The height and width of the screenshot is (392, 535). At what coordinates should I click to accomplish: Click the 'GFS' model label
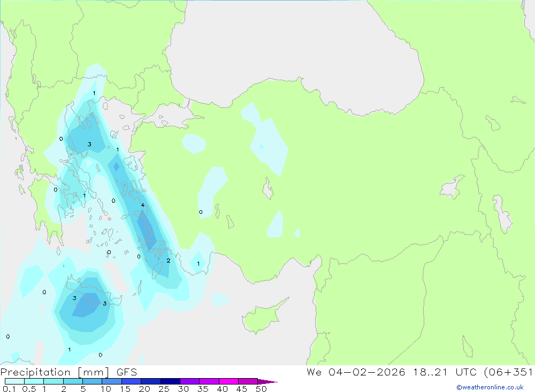(127, 372)
